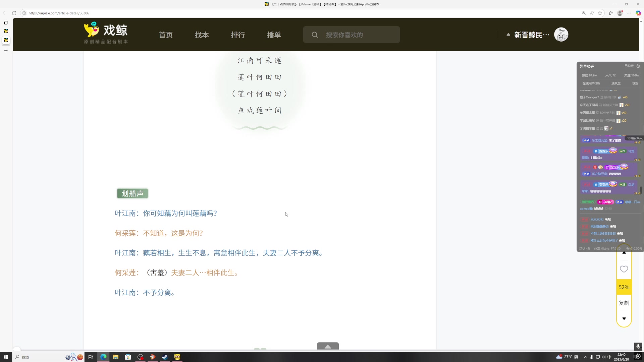Select the 活跃度 tab
This screenshot has width=644, height=362.
tap(616, 83)
